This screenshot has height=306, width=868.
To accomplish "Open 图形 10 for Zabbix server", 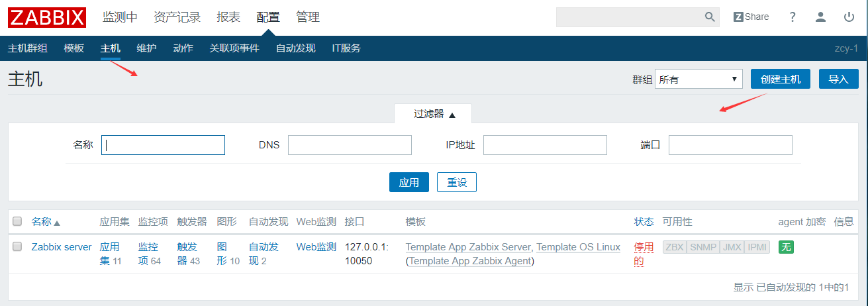I will click(x=228, y=254).
